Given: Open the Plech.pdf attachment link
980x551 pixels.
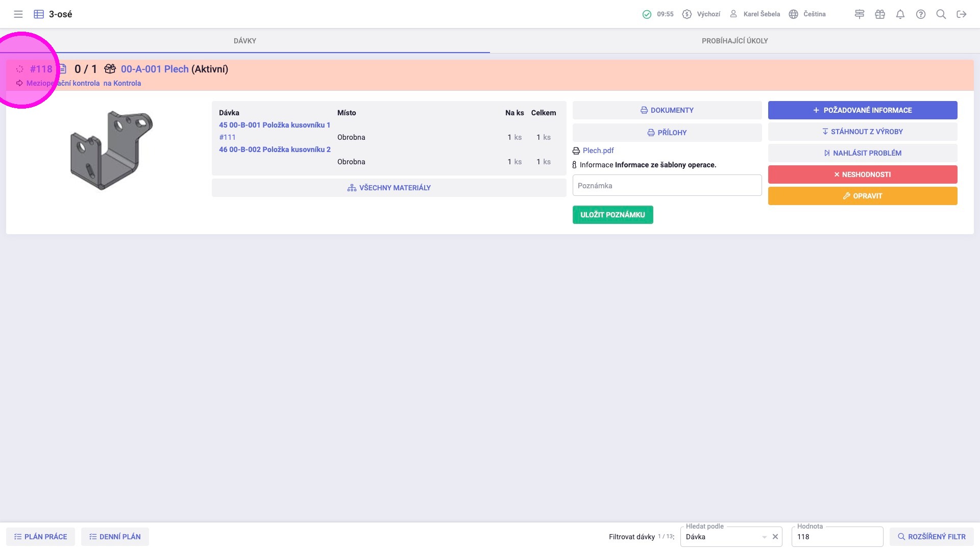Looking at the screenshot, I should click(598, 151).
